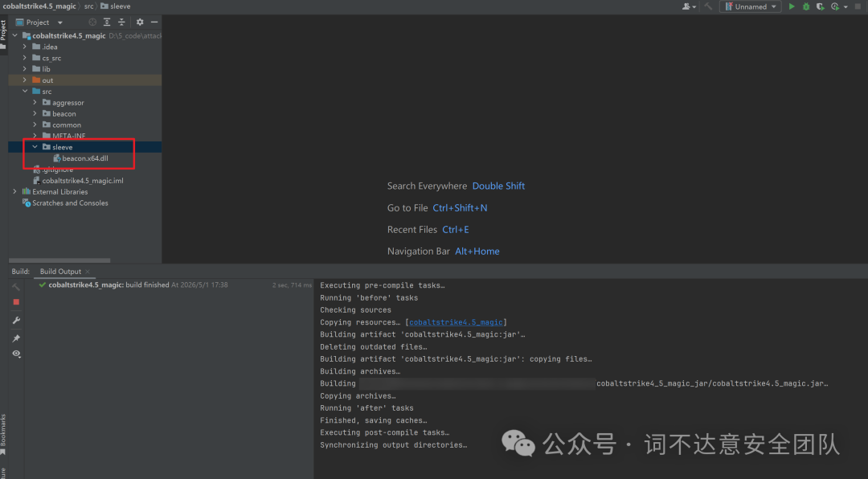The width and height of the screenshot is (868, 479).
Task: Click Project panel horizontal scrollbar
Action: point(59,260)
